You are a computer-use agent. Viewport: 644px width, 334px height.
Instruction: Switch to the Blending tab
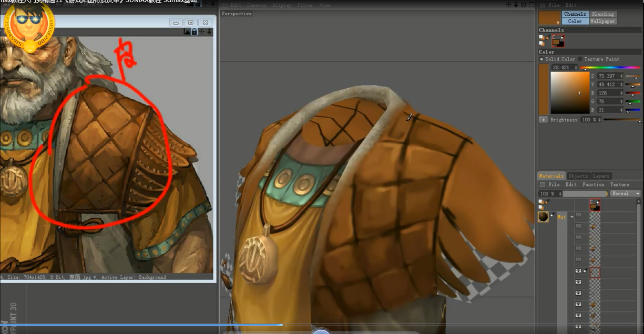point(602,14)
